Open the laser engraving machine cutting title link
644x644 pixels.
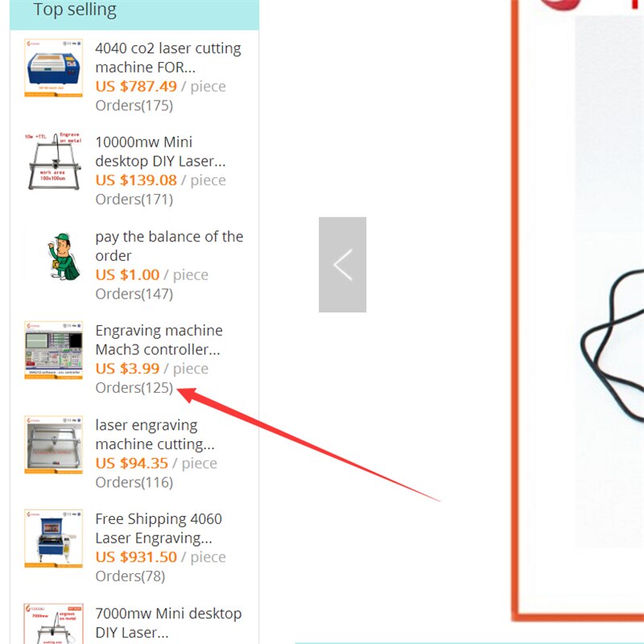(x=155, y=435)
